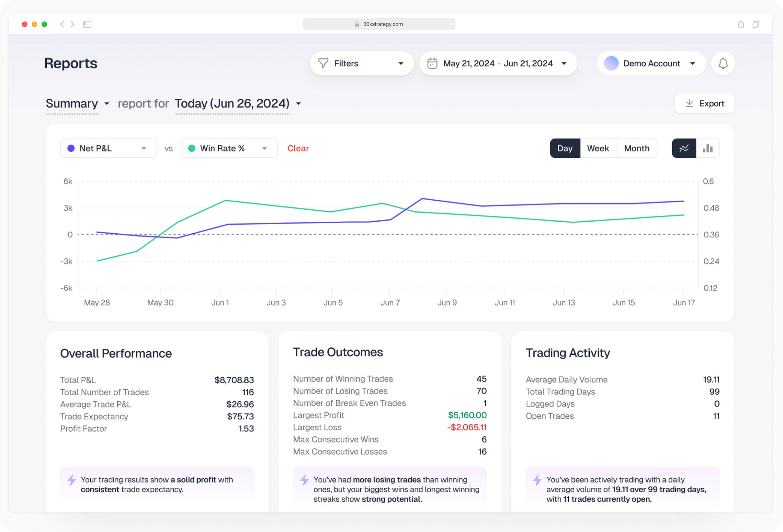Click lightning icon in Trading Activity insight
Image resolution: width=783 pixels, height=532 pixels.
[537, 480]
